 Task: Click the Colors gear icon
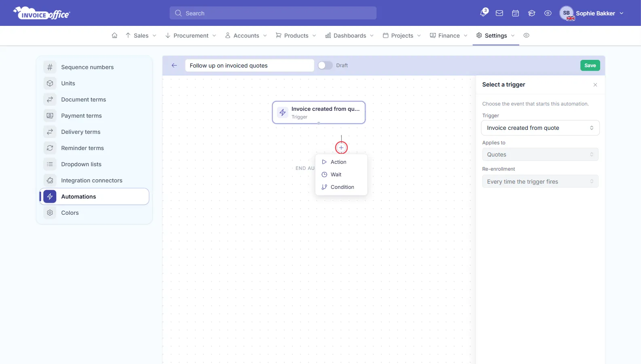(50, 213)
